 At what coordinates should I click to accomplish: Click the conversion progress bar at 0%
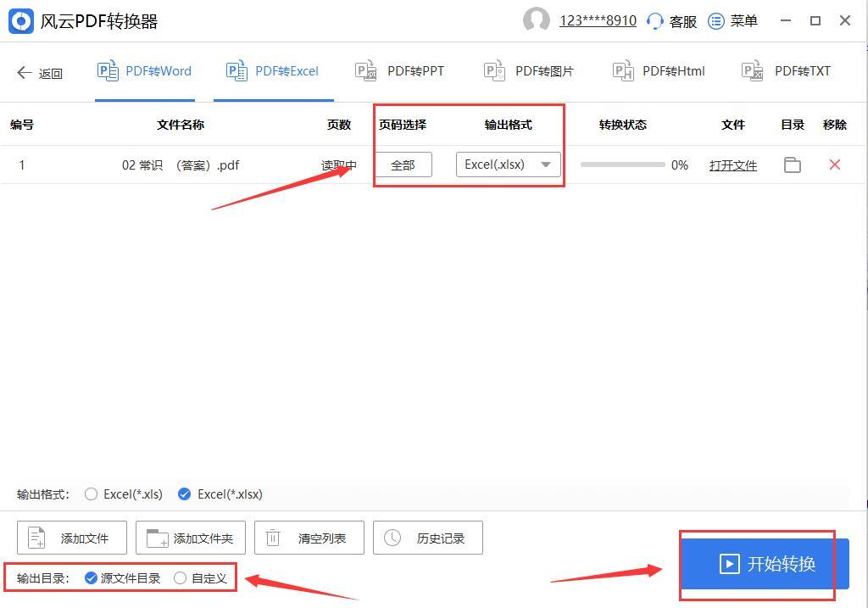[623, 165]
